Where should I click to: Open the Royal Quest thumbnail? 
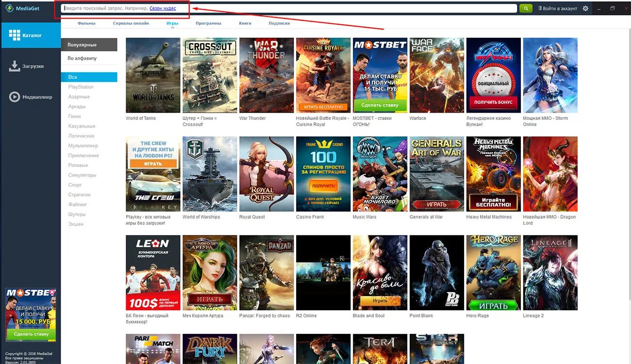266,174
